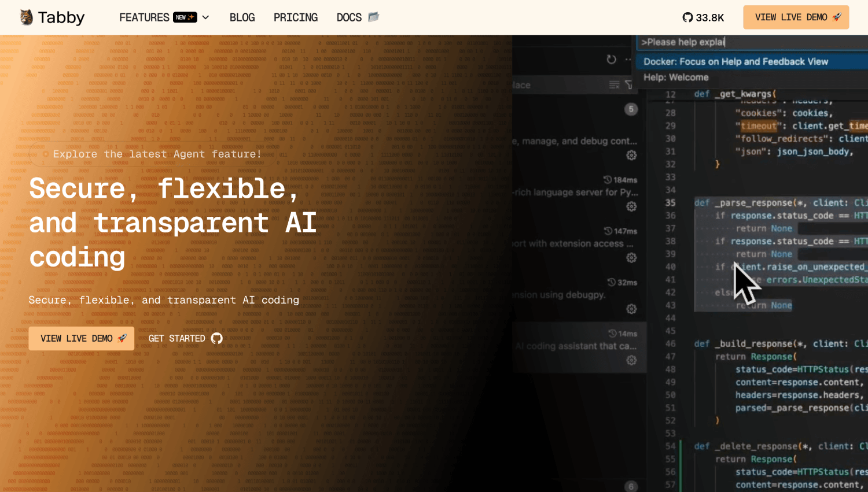Screen dimensions: 868x492
Task: Click the 32ms activation time label
Action: (x=622, y=282)
